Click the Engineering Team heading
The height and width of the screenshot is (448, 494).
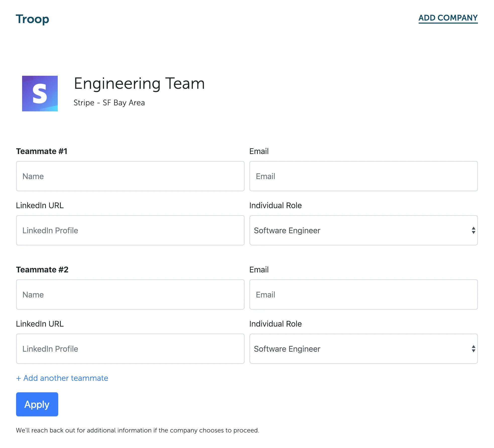click(139, 84)
